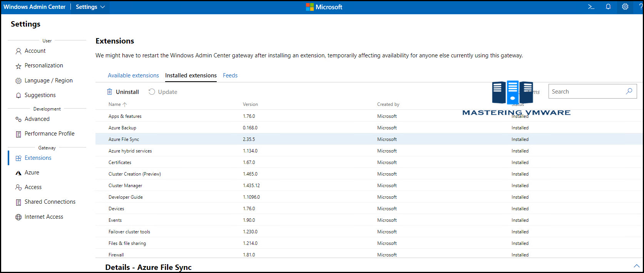Screen dimensions: 644x273
Task: Open Account settings page
Action: pos(35,51)
